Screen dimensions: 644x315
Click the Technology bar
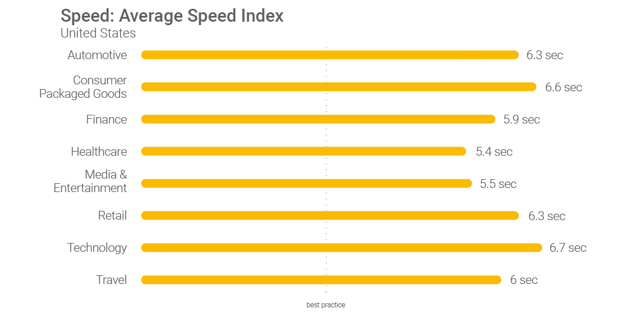[341, 248]
